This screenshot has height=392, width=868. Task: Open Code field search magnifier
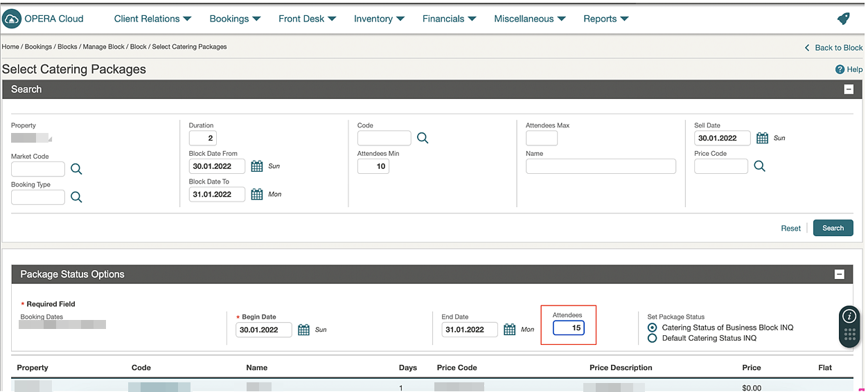click(423, 138)
